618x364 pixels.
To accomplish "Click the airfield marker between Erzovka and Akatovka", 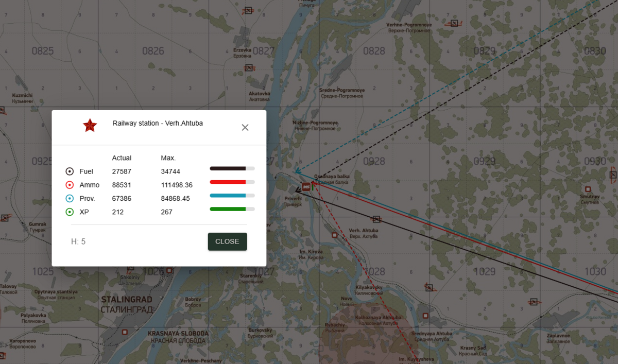I will point(249,67).
